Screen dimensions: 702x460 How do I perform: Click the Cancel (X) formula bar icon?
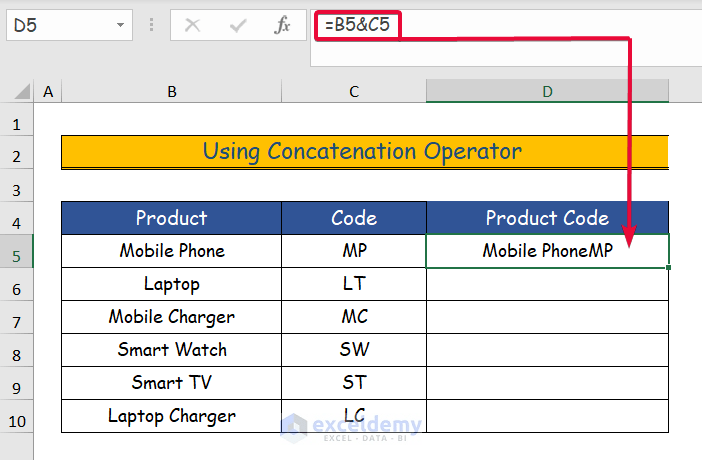[x=193, y=25]
